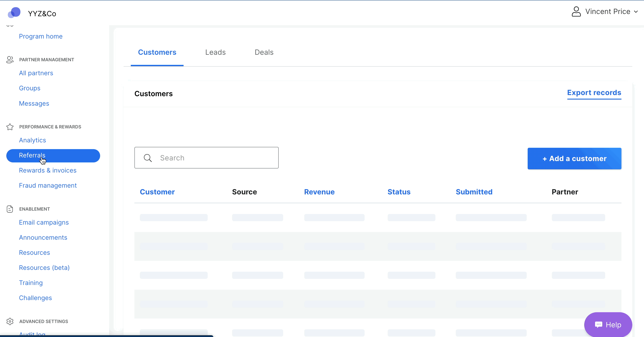Screen dimensions: 644x337
Task: Click the Partner Management people icon
Action: point(10,60)
